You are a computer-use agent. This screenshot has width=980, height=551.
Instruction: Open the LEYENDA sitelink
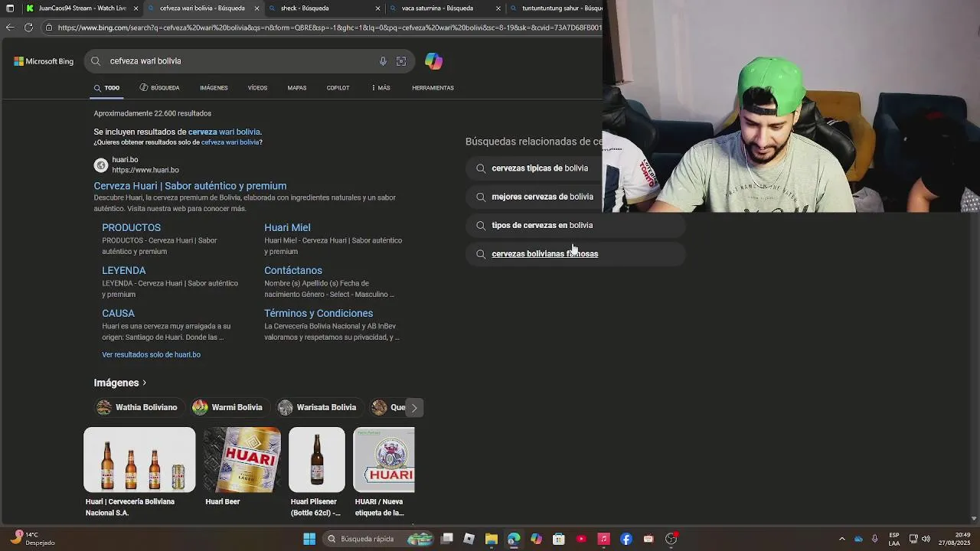[x=123, y=270]
